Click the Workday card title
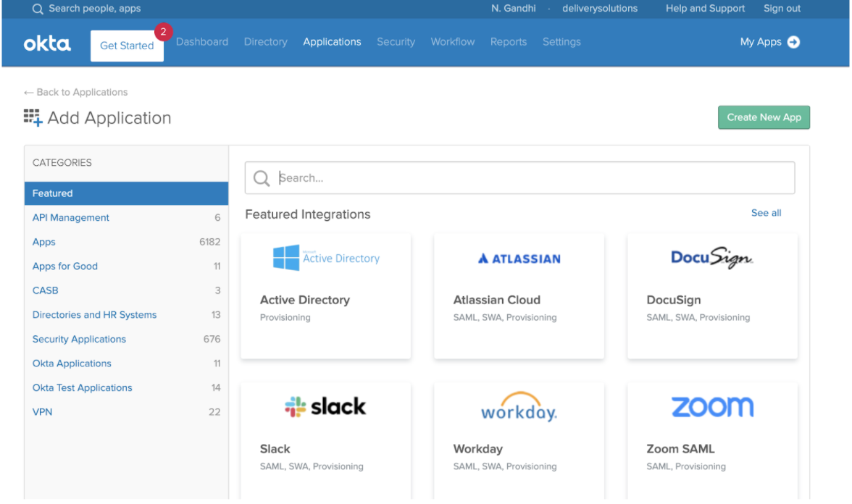This screenshot has height=504, width=852. (x=478, y=449)
